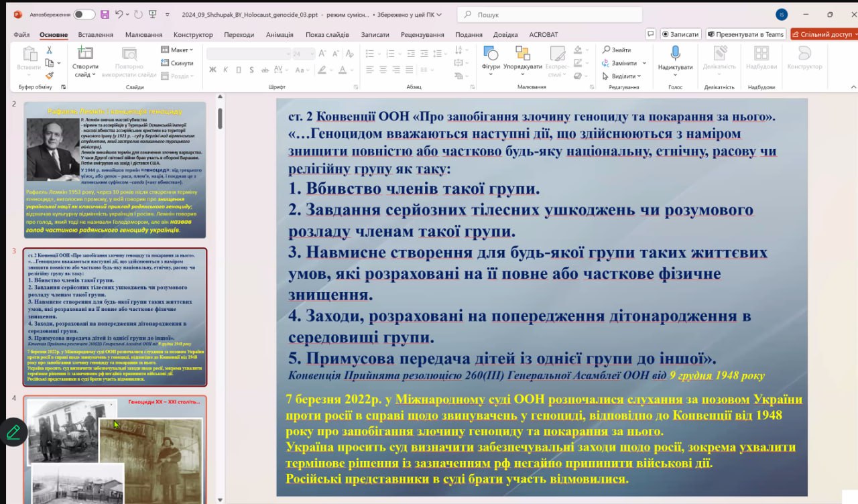Select slide 4 thumbnail Геноциди XX – XXI
858x504 pixels.
[x=115, y=450]
